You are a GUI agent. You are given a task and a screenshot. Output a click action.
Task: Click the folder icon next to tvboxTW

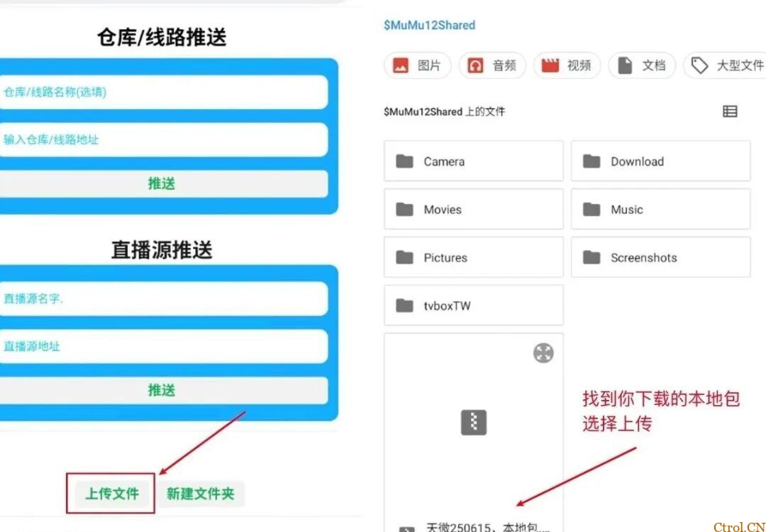pyautogui.click(x=404, y=305)
